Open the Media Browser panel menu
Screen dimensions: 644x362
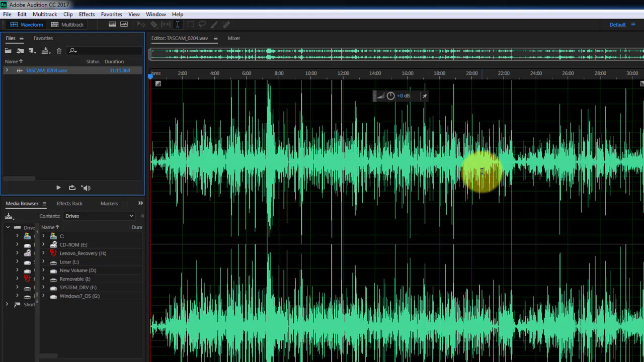44,204
